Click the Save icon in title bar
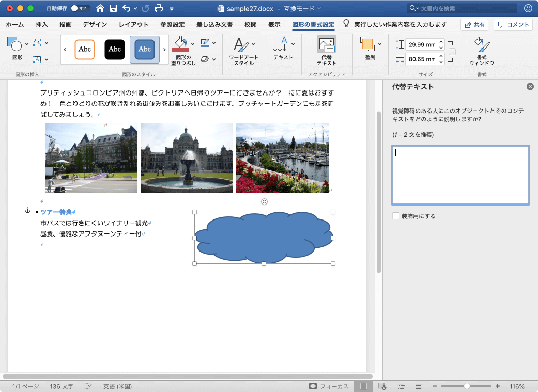Screen dimensions: 538x392 click(x=113, y=8)
